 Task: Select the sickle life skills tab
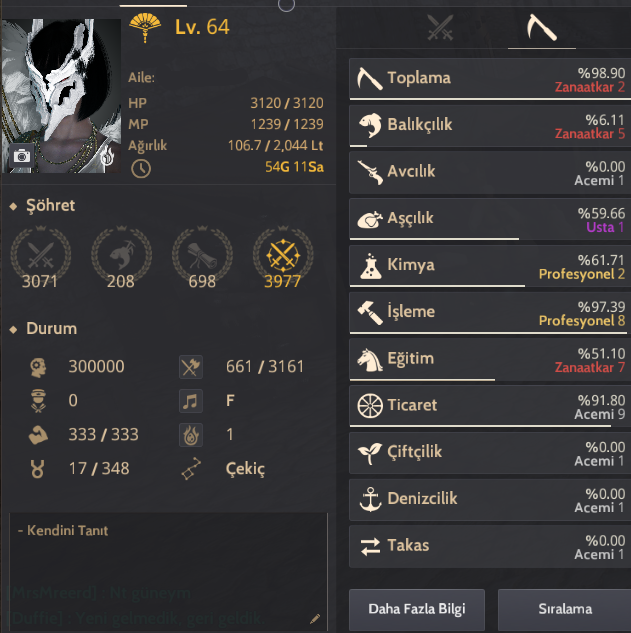pos(542,27)
